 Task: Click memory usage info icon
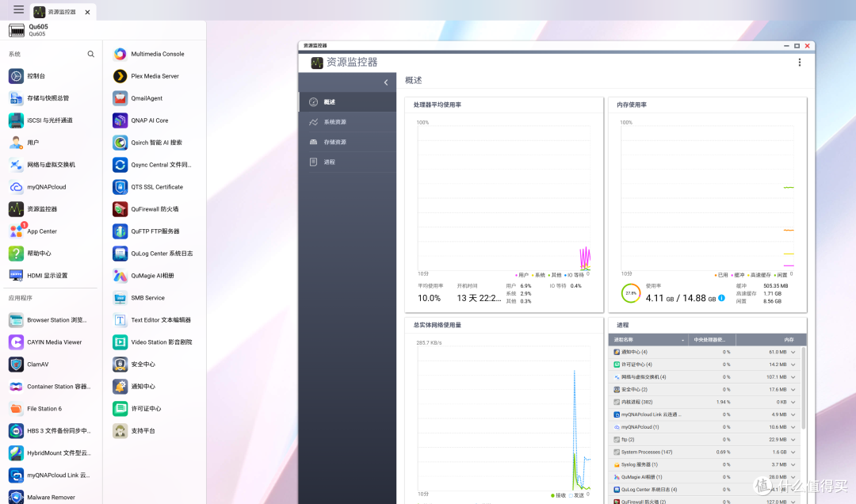pyautogui.click(x=722, y=298)
